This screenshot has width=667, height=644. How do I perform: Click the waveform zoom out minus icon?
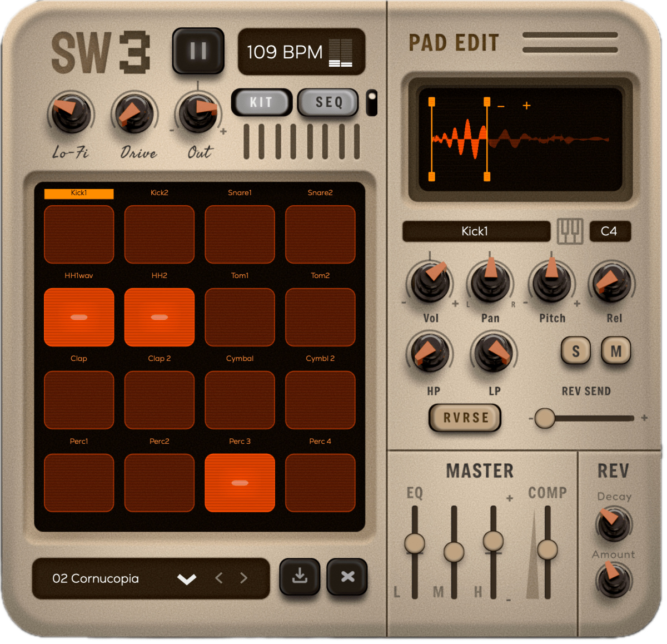pyautogui.click(x=501, y=106)
